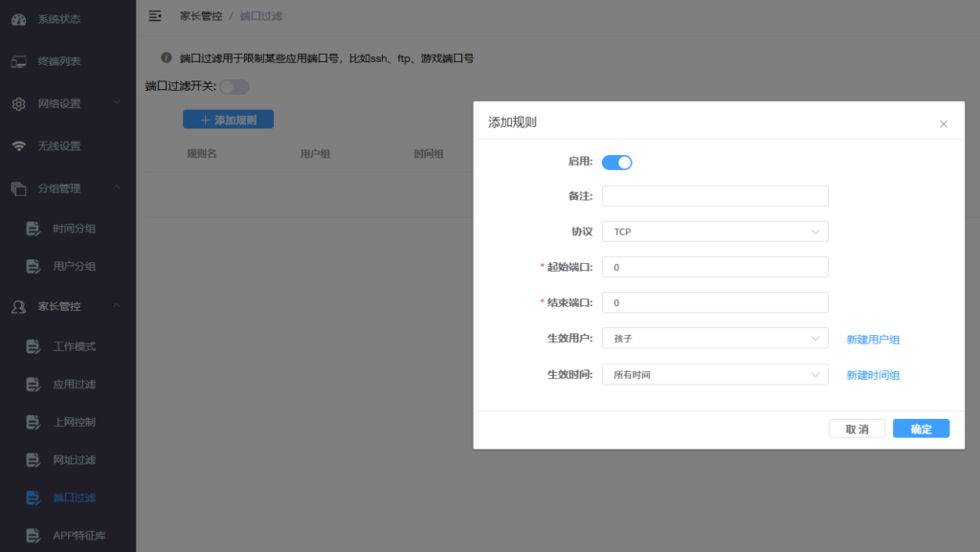980x552 pixels.
Task: Open 应用过滤 in the sidebar menu
Action: click(x=74, y=385)
